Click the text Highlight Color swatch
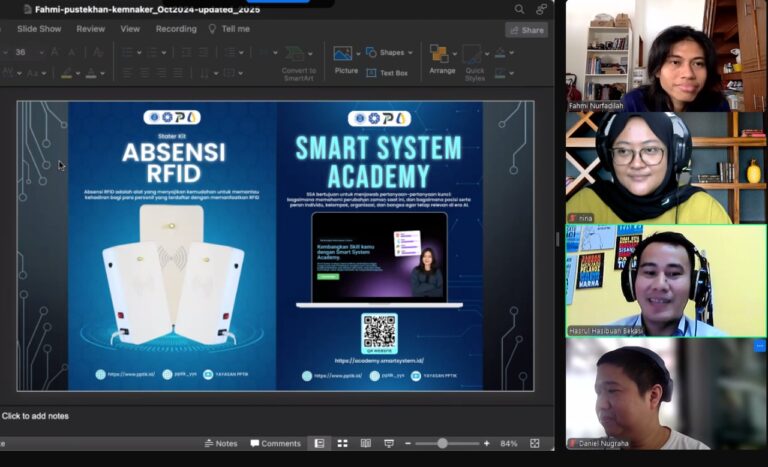 [66, 73]
